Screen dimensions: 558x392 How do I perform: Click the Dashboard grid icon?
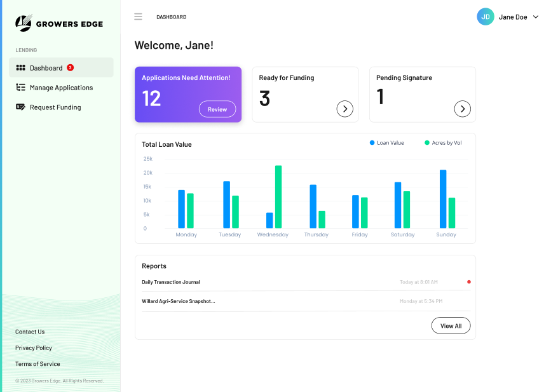tap(20, 67)
